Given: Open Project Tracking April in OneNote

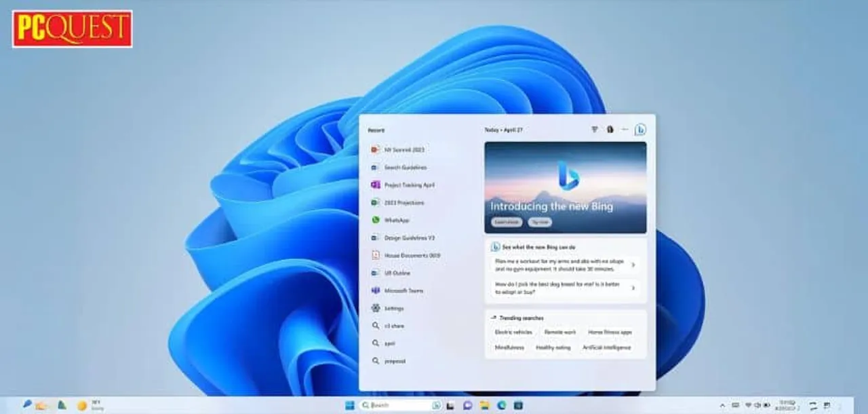Looking at the screenshot, I should [403, 185].
